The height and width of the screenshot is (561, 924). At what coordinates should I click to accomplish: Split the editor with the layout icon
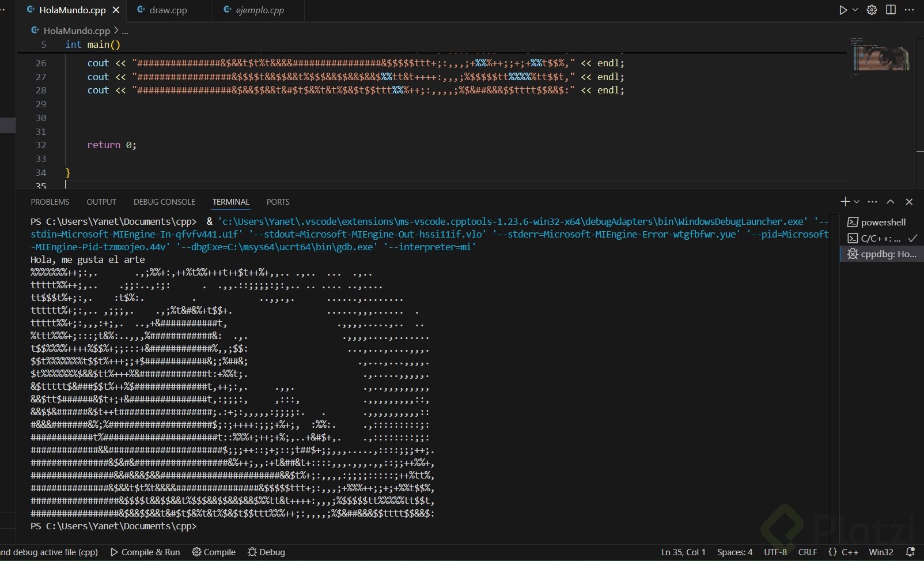click(x=891, y=10)
